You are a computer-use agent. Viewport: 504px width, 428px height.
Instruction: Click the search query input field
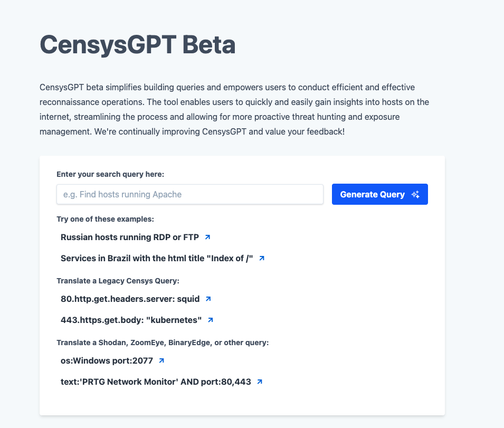(189, 194)
